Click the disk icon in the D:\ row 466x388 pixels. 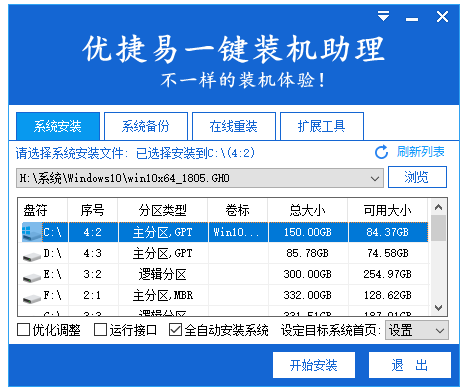[32, 256]
